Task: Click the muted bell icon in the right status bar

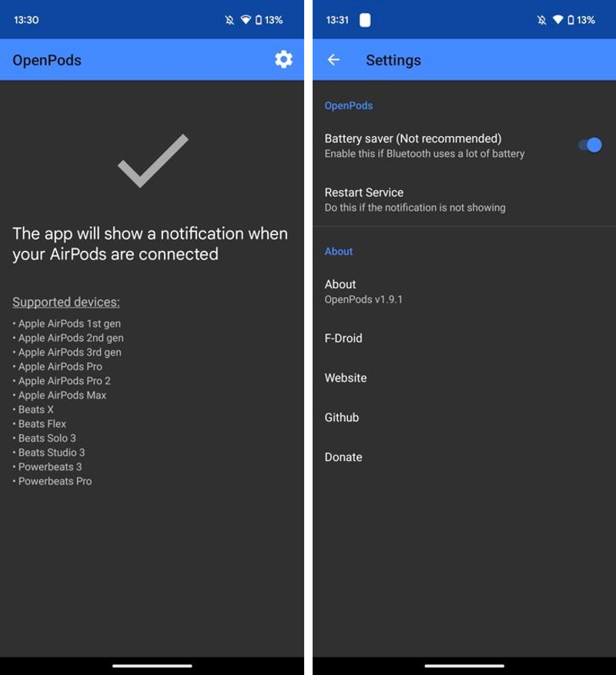Action: 542,20
